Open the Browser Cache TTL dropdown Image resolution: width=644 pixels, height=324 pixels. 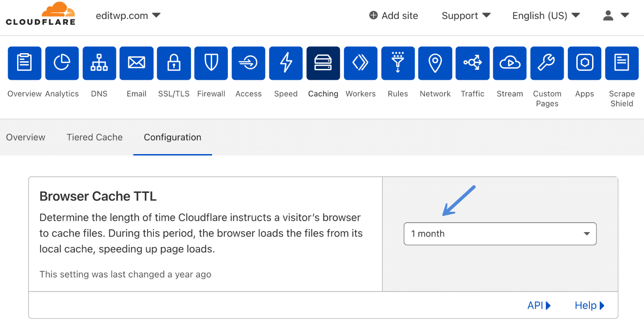500,234
